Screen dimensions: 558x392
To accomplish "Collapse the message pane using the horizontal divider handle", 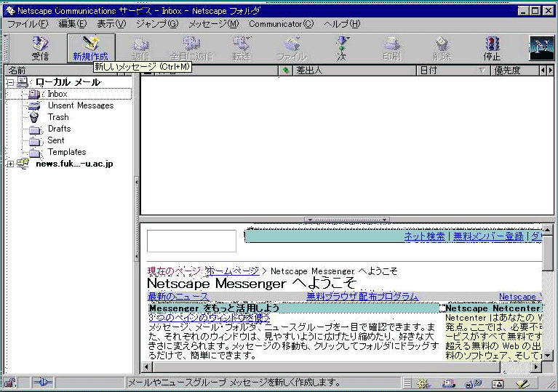I will (347, 220).
